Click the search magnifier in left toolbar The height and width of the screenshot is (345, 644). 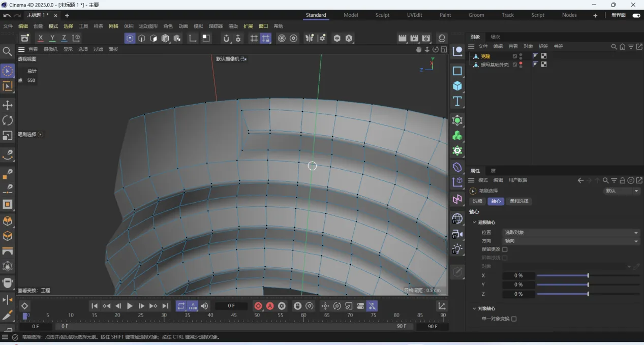[x=7, y=51]
